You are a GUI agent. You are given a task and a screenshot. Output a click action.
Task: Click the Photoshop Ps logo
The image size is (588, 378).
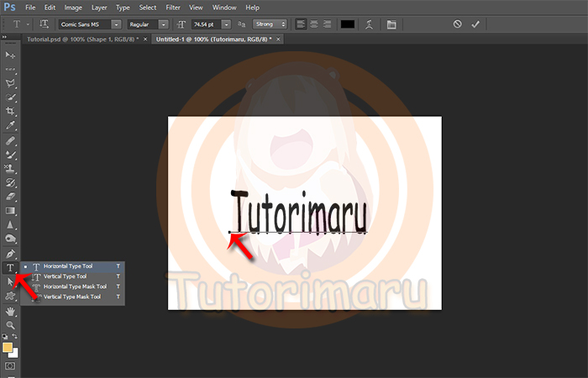[10, 7]
